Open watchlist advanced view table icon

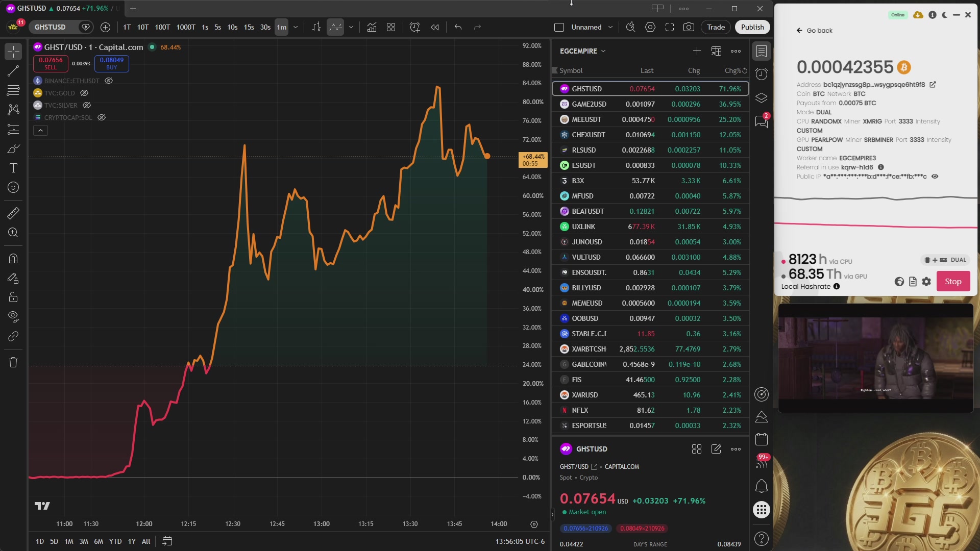716,51
